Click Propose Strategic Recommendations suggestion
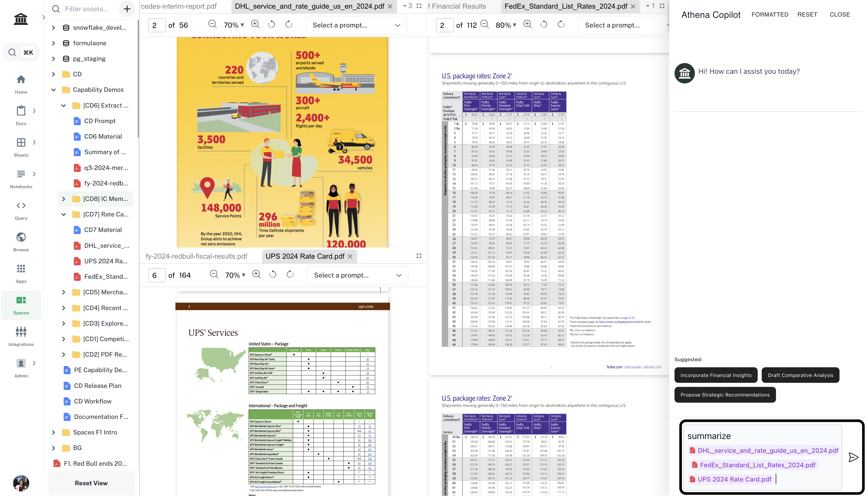The height and width of the screenshot is (496, 868). [x=725, y=395]
